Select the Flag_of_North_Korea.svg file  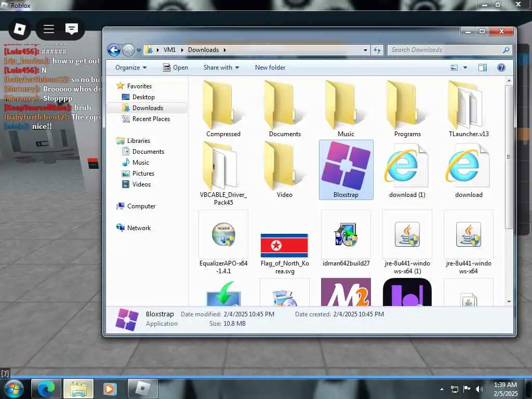point(285,253)
